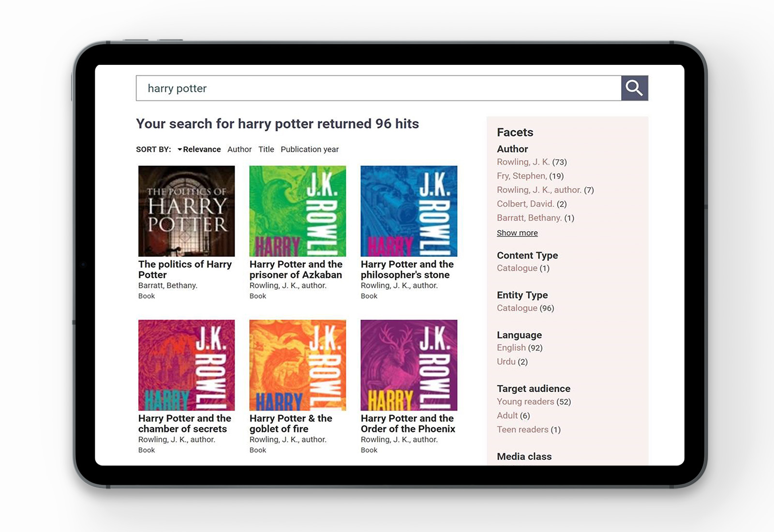Screen dimensions: 774x532
Task: Sort results by Title
Action: click(x=266, y=149)
